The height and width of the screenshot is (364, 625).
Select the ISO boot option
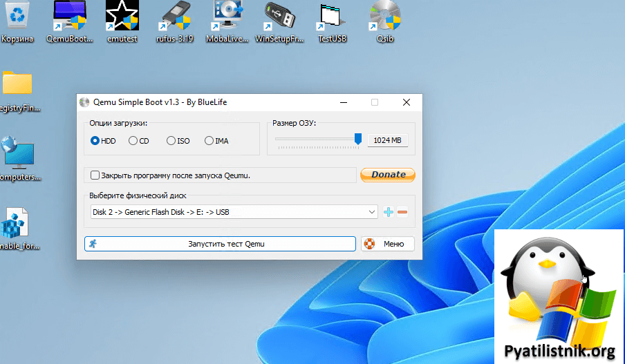coord(171,141)
